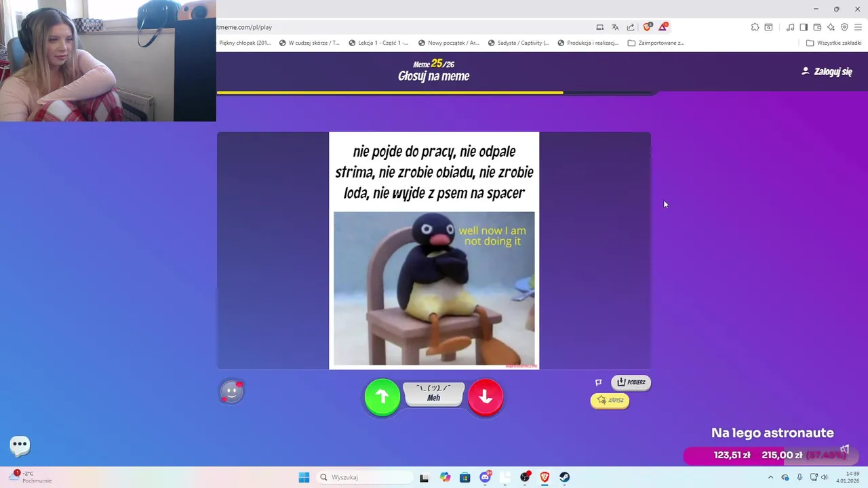Click the network status tray icon
The image size is (868, 488).
(x=814, y=477)
